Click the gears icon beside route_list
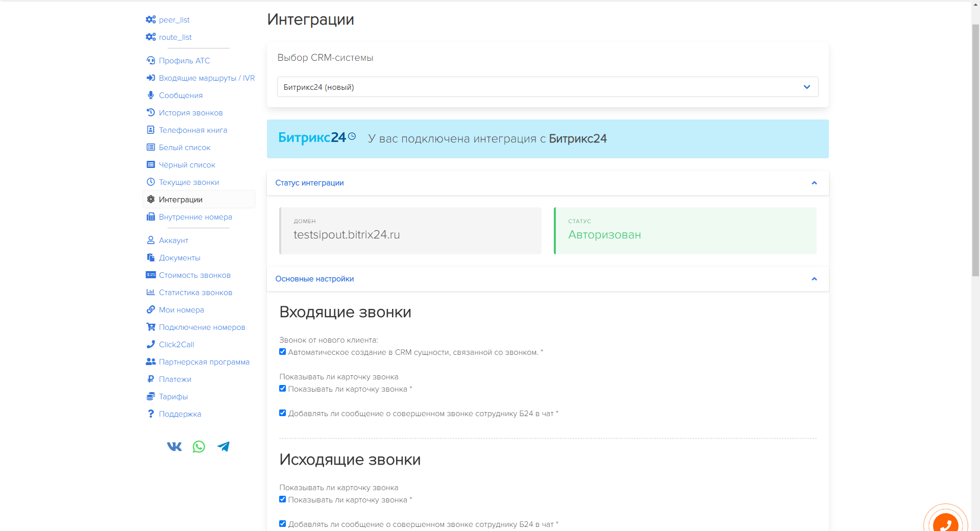Image resolution: width=980 pixels, height=531 pixels. (151, 37)
